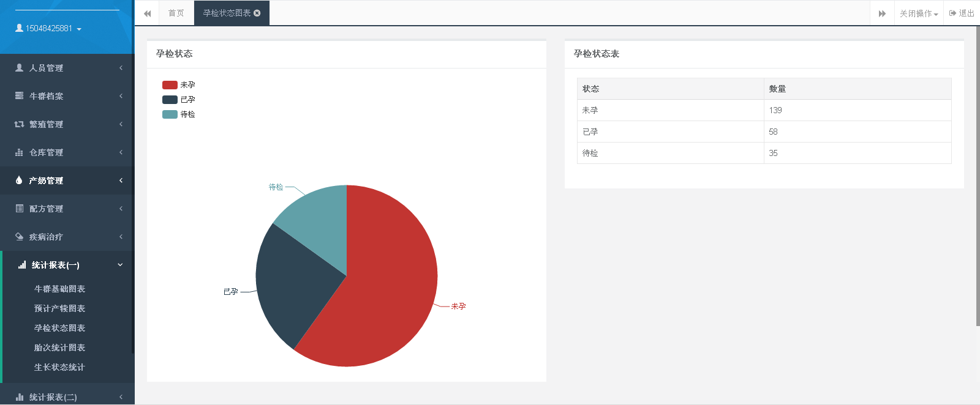Click the 未孕 cell in the table

pos(671,110)
